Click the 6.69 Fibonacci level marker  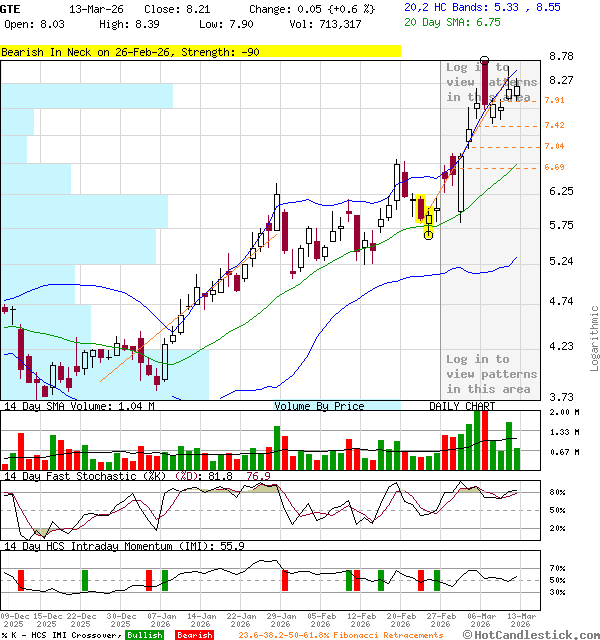point(555,167)
